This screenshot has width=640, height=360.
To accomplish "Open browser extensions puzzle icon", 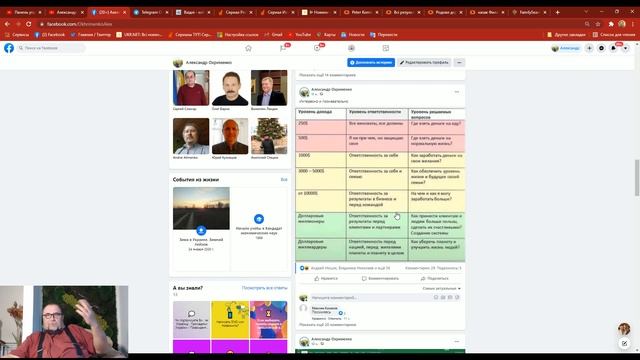I will [611, 24].
